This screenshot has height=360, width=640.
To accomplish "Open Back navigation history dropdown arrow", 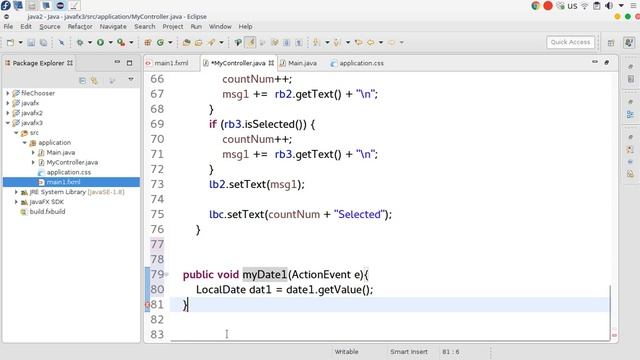I will [x=380, y=42].
